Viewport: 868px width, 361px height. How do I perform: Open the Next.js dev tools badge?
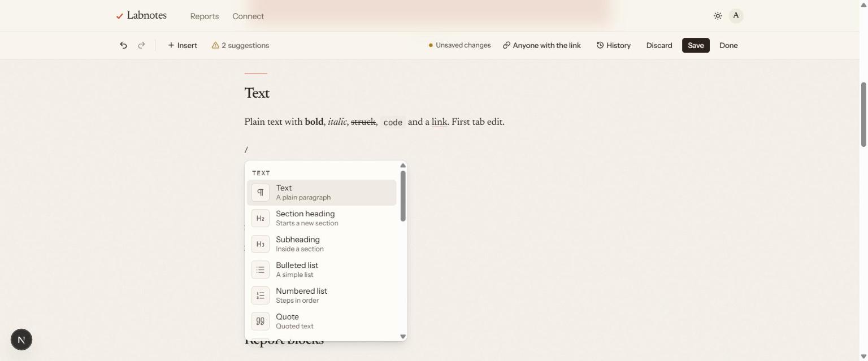pos(21,340)
